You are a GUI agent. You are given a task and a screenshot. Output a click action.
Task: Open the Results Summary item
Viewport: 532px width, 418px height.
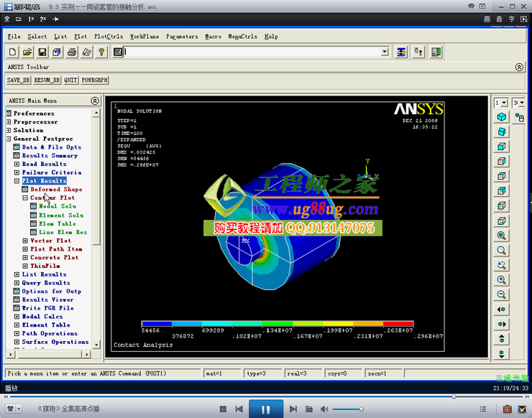pos(50,156)
